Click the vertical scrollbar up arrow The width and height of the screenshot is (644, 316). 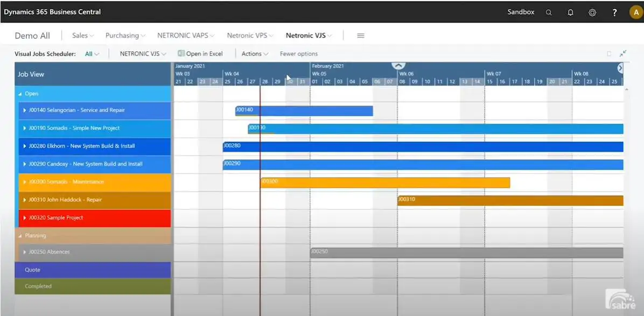pos(626,89)
